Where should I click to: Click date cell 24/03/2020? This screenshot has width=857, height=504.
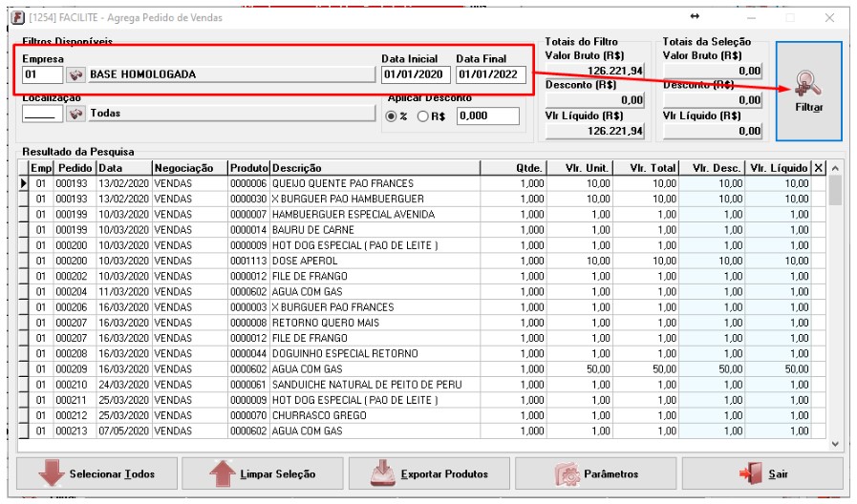coord(123,385)
